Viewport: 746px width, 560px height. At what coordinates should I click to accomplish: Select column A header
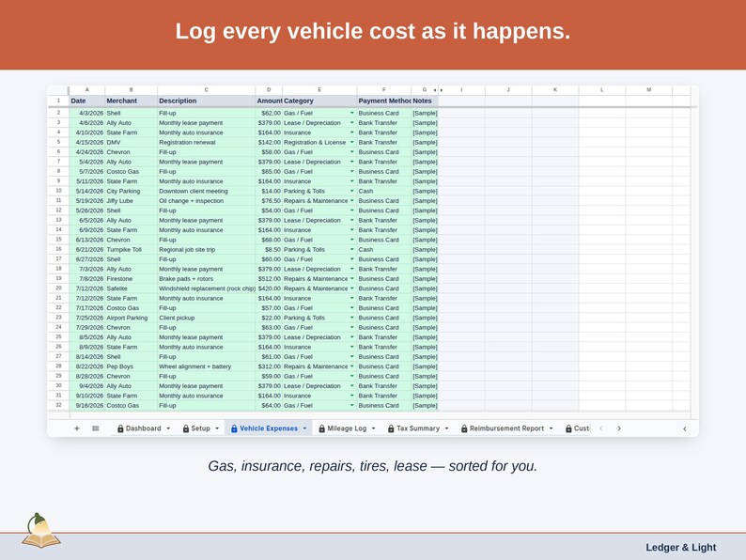click(x=87, y=90)
